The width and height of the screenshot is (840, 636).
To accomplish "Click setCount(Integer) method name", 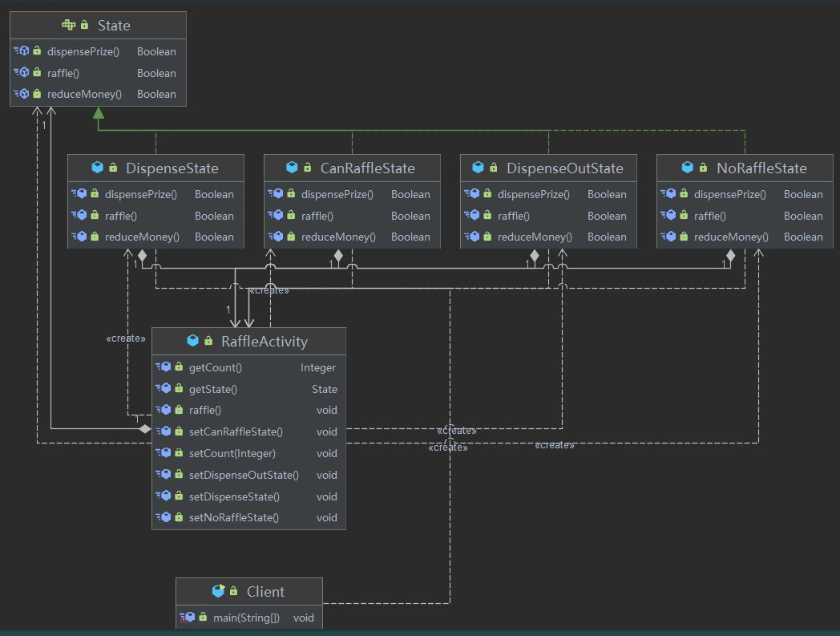I will point(232,453).
